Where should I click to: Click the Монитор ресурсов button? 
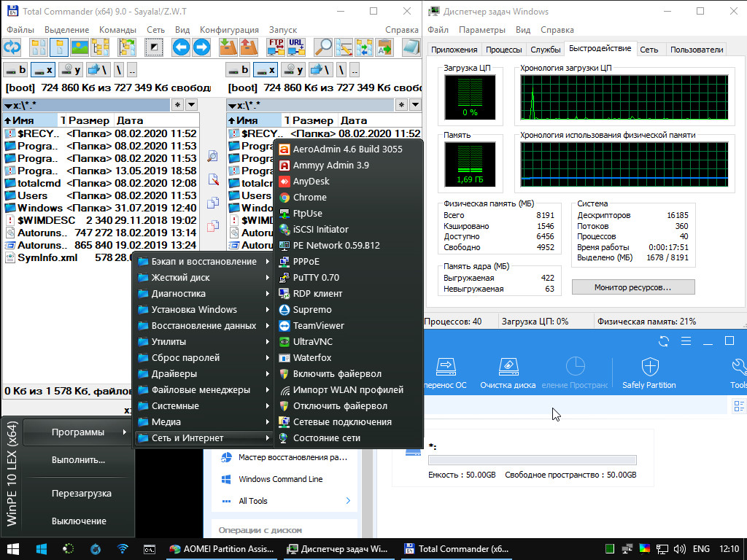tap(632, 287)
